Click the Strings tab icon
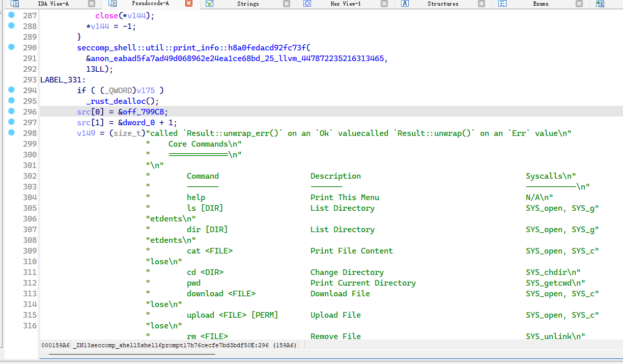The width and height of the screenshot is (623, 364). (x=210, y=4)
